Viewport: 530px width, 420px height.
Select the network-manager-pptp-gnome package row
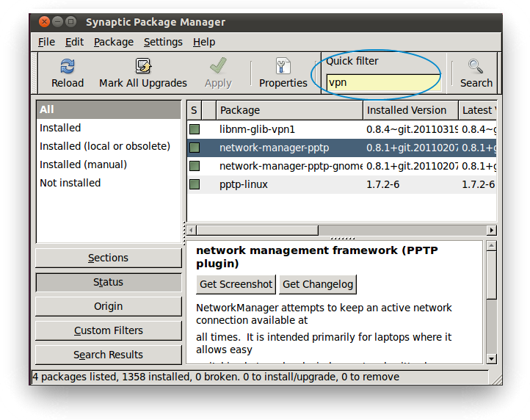click(342, 166)
